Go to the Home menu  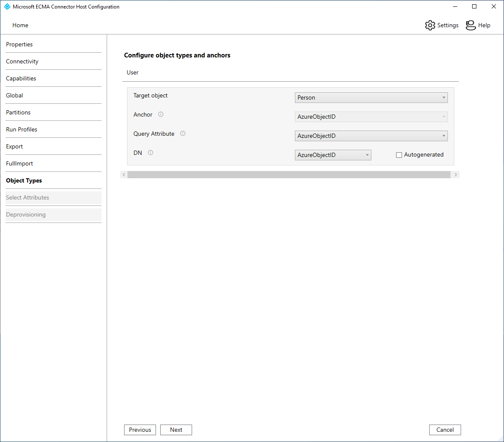pos(20,25)
